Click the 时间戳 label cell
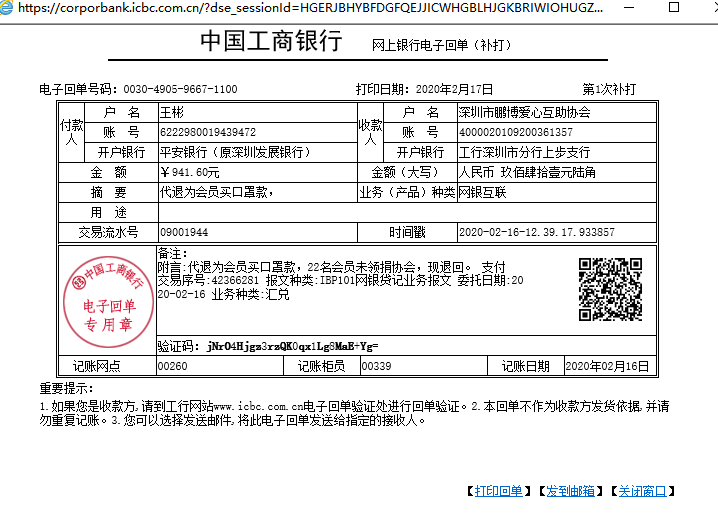 click(x=407, y=232)
